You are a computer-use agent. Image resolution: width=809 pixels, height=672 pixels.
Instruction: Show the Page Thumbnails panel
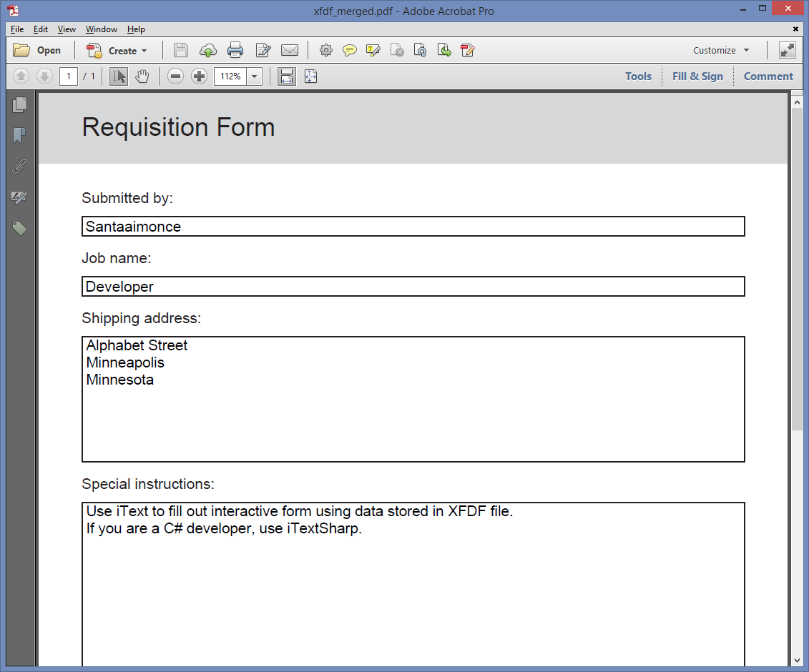pyautogui.click(x=19, y=104)
